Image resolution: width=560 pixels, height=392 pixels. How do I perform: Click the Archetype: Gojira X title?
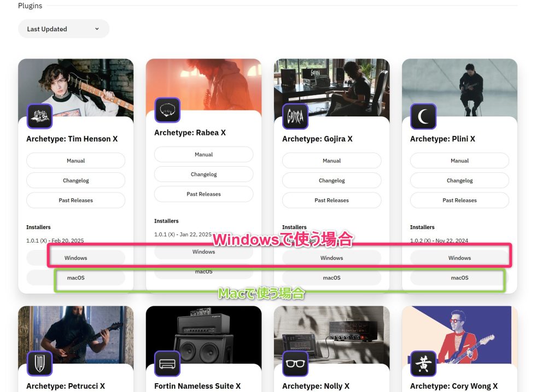317,139
